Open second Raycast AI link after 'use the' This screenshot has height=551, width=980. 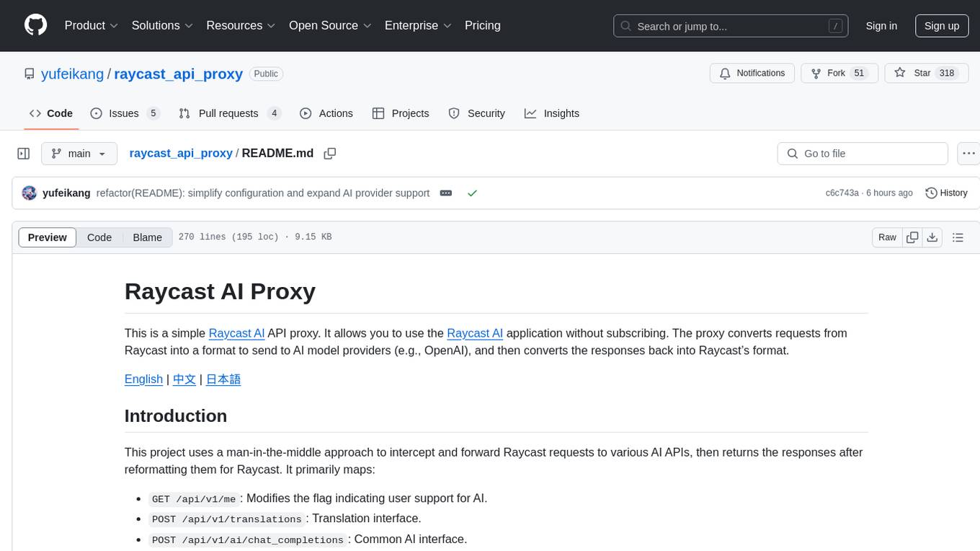(475, 333)
